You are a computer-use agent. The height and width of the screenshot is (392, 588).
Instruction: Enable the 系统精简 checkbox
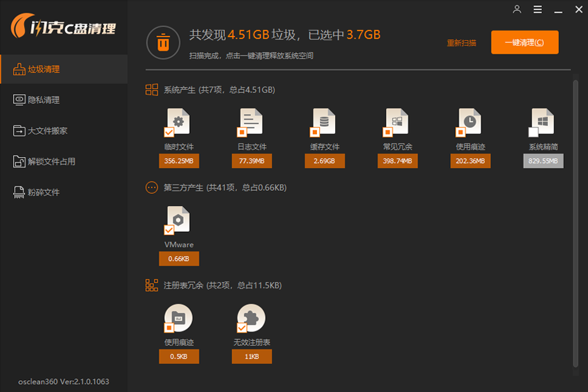coord(533,132)
